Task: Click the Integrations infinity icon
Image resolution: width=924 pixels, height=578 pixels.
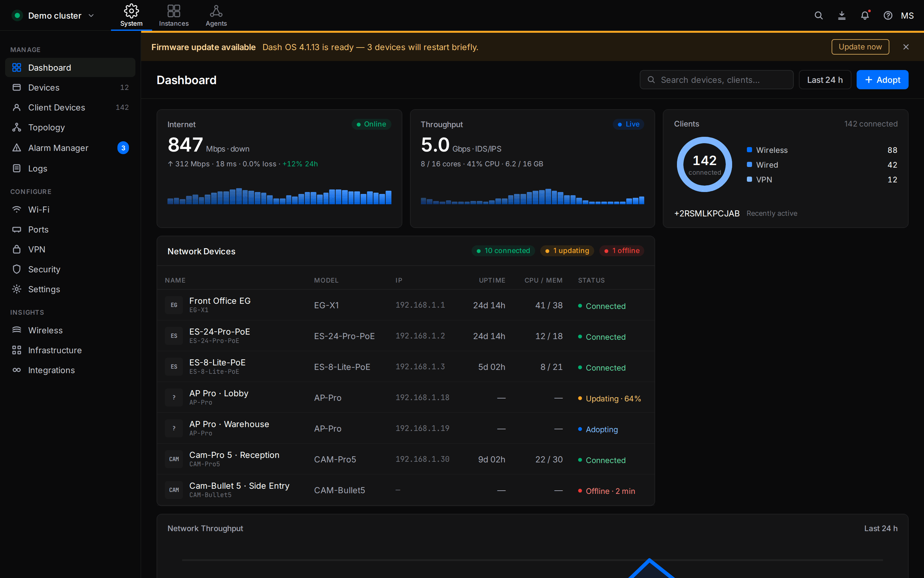Action: click(x=16, y=370)
